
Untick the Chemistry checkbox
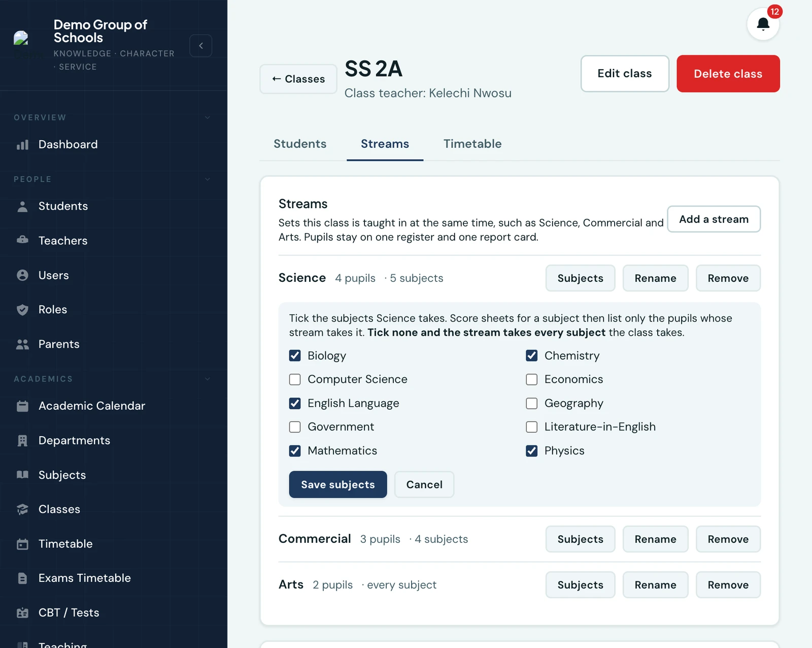pyautogui.click(x=532, y=355)
